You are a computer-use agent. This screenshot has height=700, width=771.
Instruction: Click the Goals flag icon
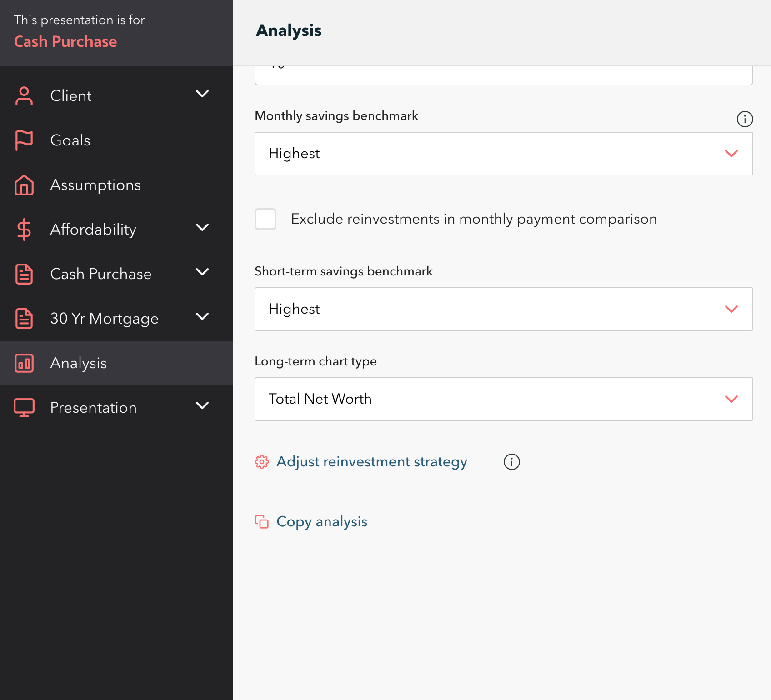(24, 140)
